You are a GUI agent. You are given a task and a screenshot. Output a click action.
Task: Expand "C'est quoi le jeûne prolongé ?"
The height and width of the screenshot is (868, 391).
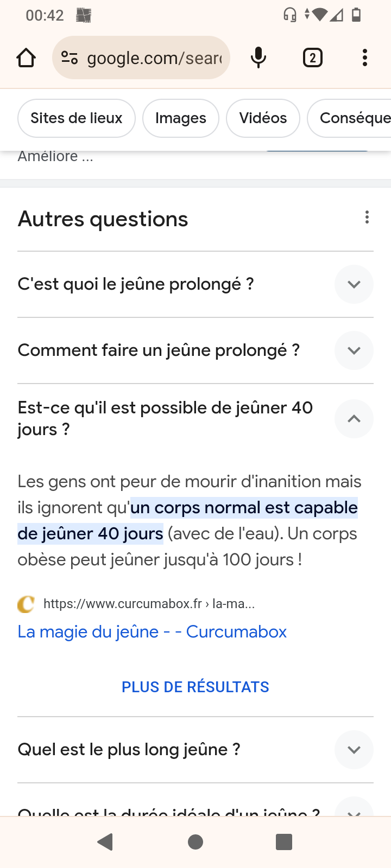(195, 284)
